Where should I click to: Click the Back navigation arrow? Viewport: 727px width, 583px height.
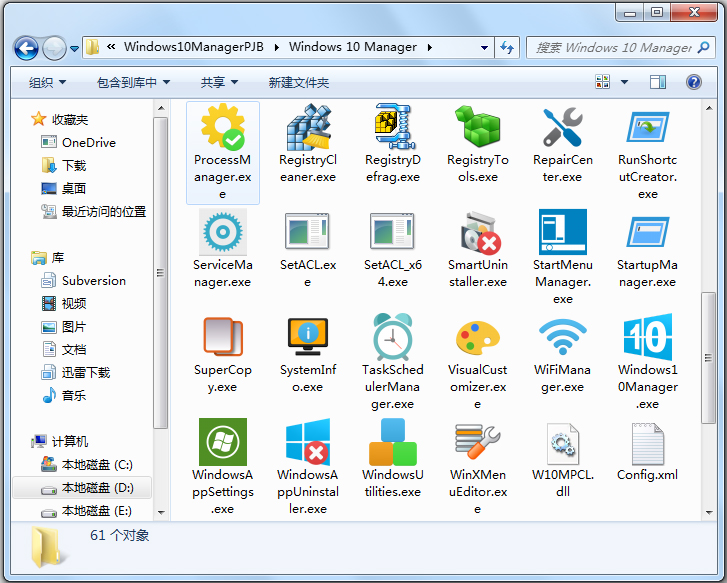click(26, 48)
